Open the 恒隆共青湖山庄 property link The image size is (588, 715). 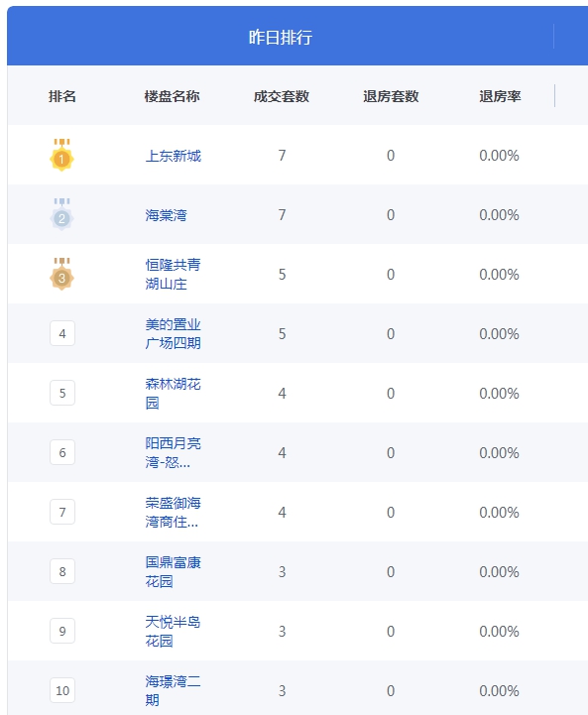pyautogui.click(x=174, y=274)
